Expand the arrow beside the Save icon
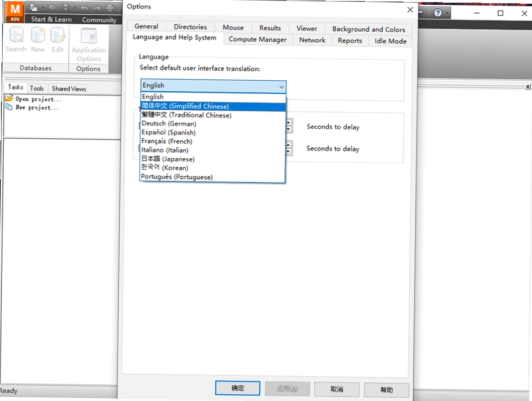Image resolution: width=532 pixels, height=401 pixels. (x=74, y=7)
